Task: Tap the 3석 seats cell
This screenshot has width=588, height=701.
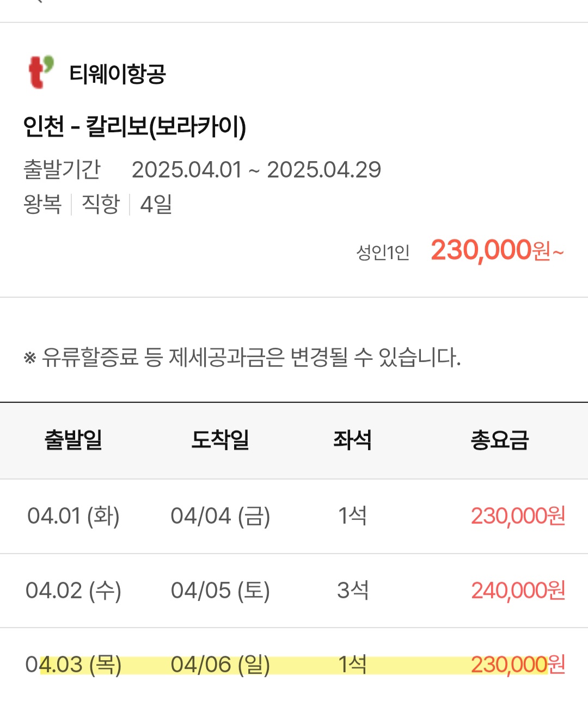Action: click(x=353, y=591)
